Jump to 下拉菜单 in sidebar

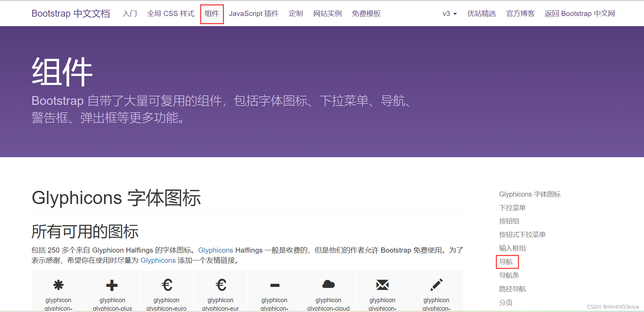pos(512,208)
